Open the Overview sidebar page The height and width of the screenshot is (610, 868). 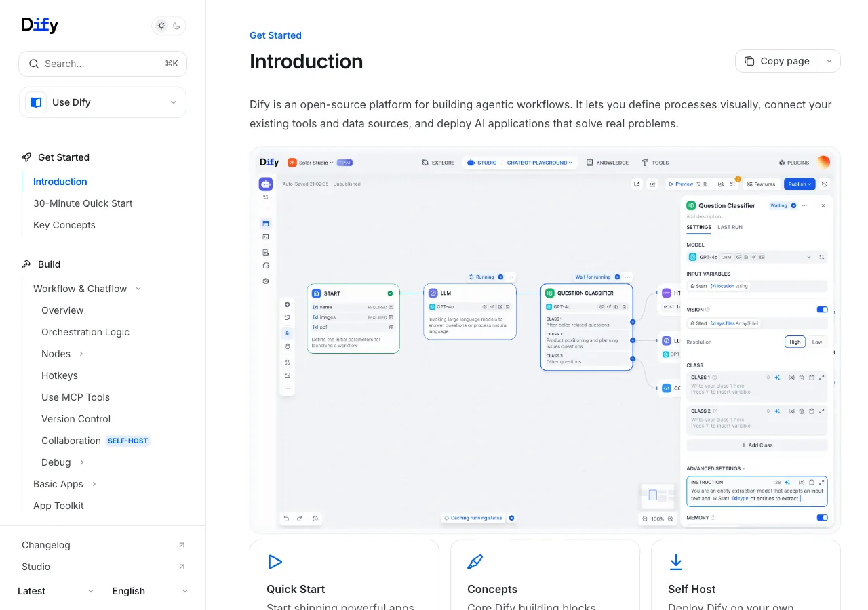[x=62, y=310]
